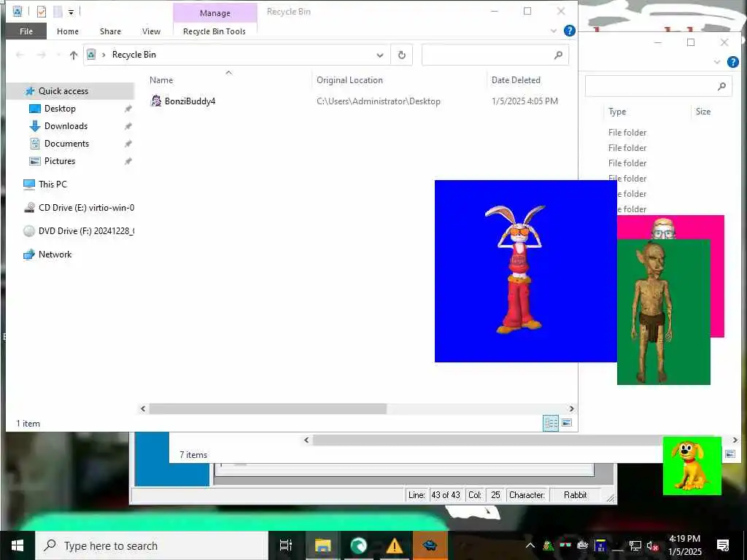Open Pictures in the navigation pane
The image size is (747, 560).
[60, 161]
